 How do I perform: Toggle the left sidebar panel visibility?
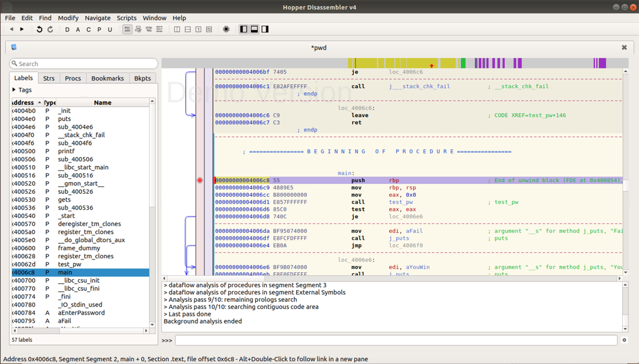[243, 29]
